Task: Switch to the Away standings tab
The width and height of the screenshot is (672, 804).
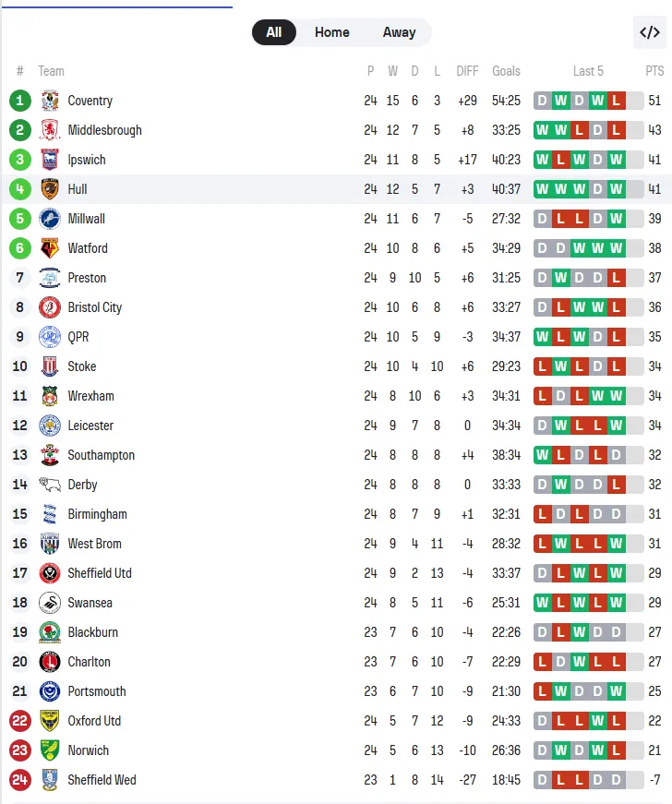Action: click(399, 32)
